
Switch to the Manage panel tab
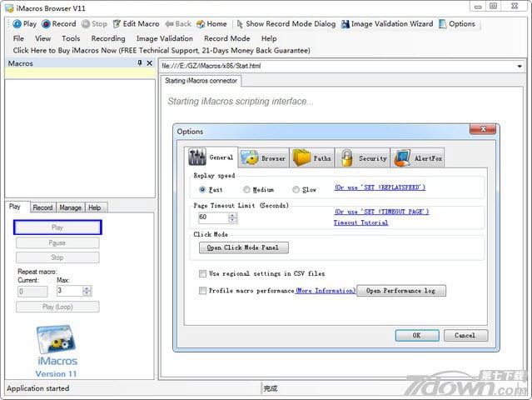coord(70,207)
